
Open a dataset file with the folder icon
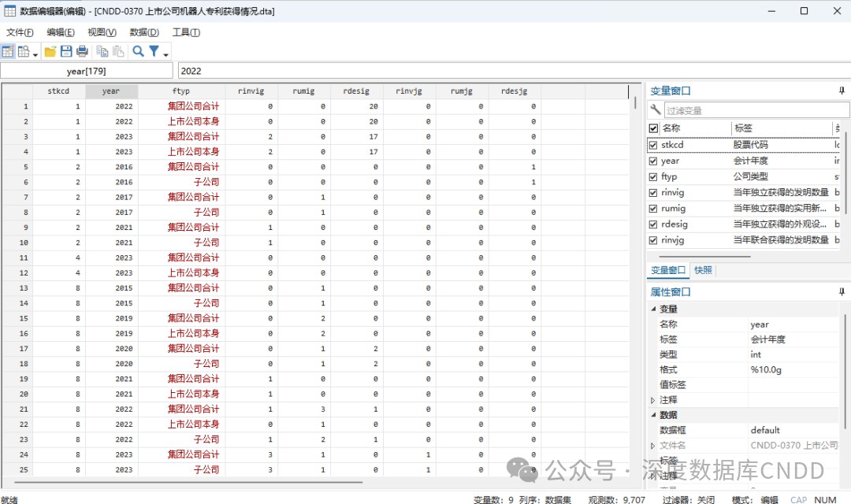coord(50,51)
